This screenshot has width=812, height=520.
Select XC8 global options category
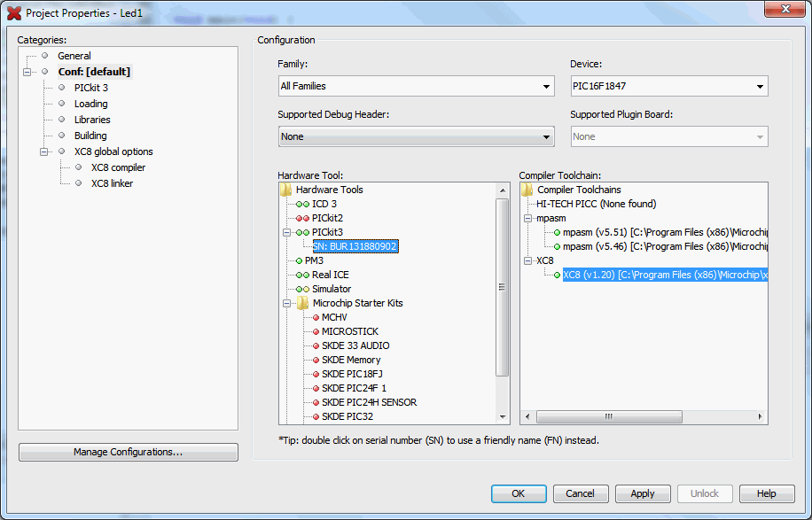113,152
